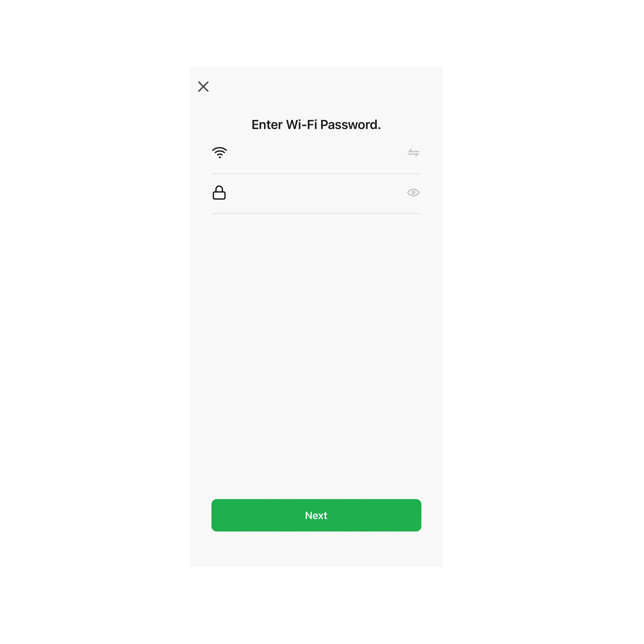Change the selected Wi-Fi network
This screenshot has width=644, height=644.
pos(413,153)
